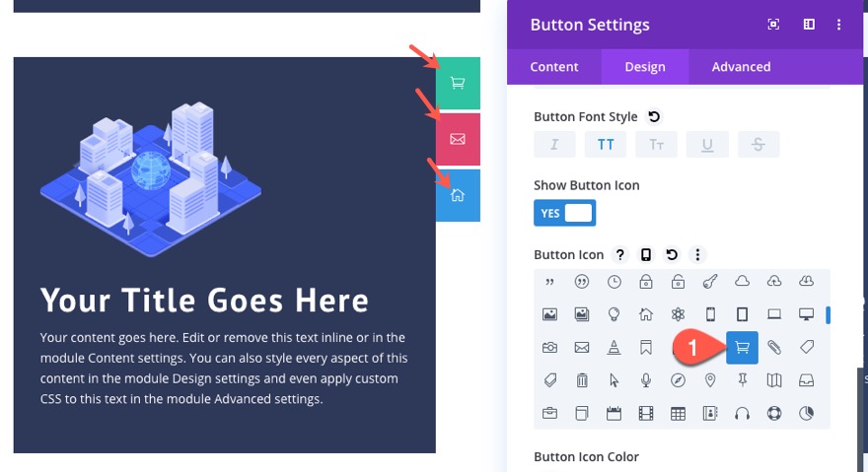Open Button Icon help question mark
Viewport: 868px width, 472px height.
pyautogui.click(x=620, y=254)
